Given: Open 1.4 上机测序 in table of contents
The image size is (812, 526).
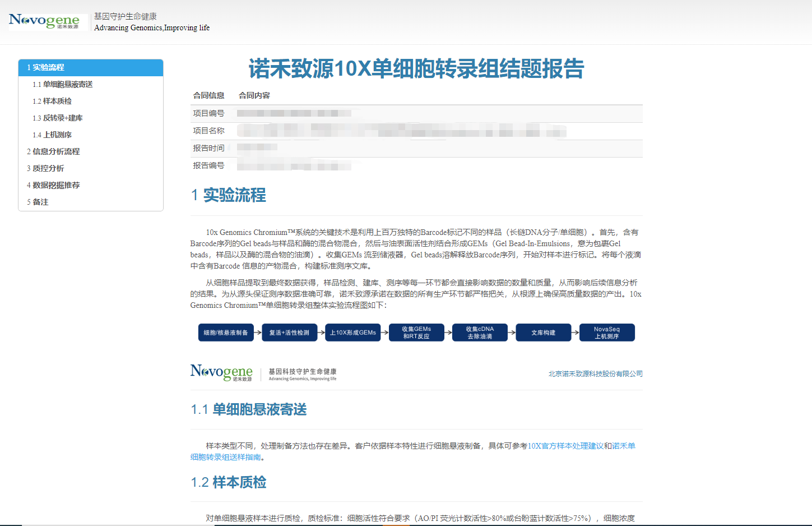Looking at the screenshot, I should (x=52, y=135).
